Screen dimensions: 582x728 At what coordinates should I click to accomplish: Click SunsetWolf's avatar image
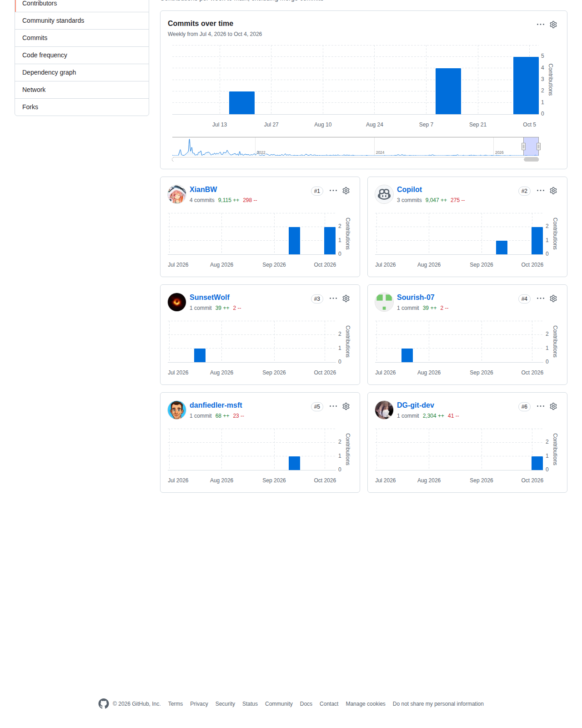[177, 302]
